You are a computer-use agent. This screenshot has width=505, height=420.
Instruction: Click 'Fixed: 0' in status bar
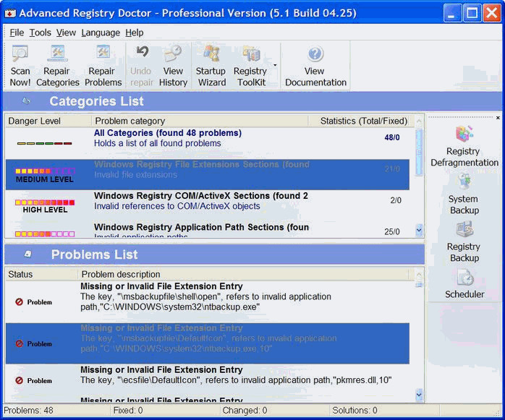tap(128, 411)
